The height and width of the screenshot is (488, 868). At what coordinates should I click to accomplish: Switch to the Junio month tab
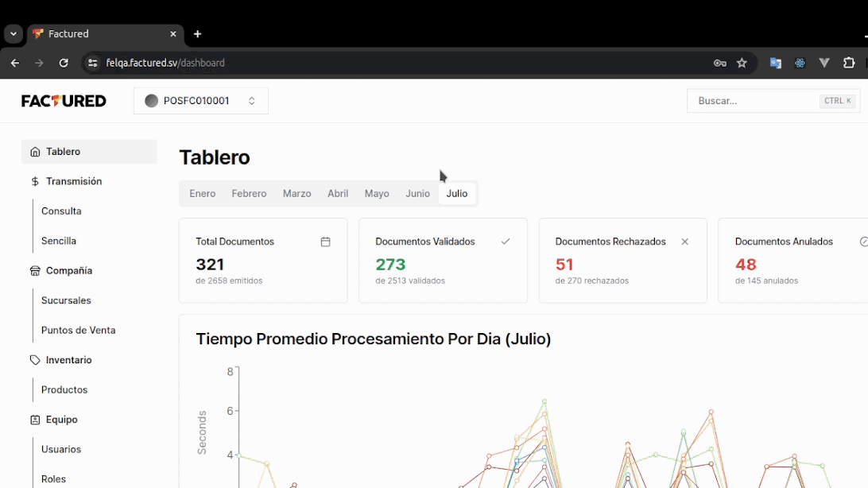tap(417, 194)
